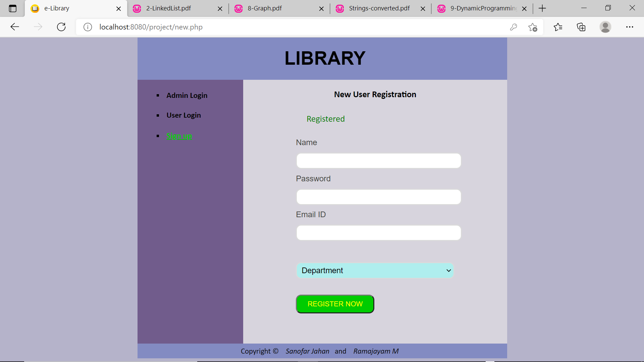Open Settings and more menu
Screen dimensions: 644x362
pyautogui.click(x=630, y=27)
